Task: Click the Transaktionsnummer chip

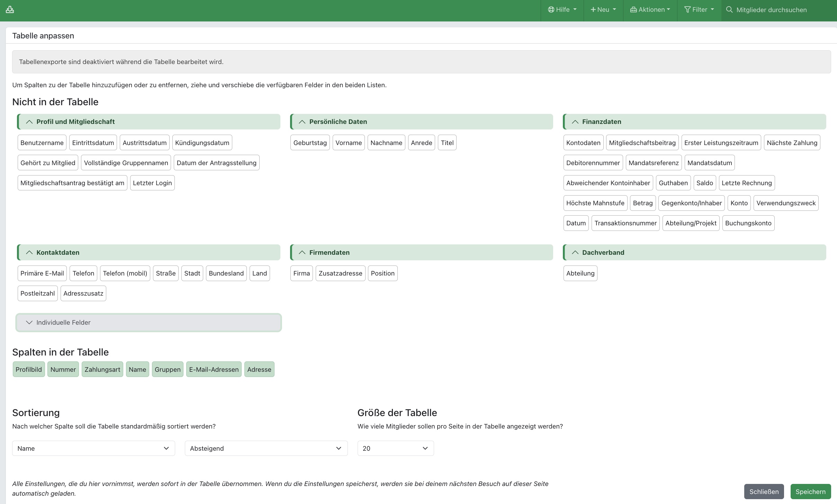Action: (625, 223)
